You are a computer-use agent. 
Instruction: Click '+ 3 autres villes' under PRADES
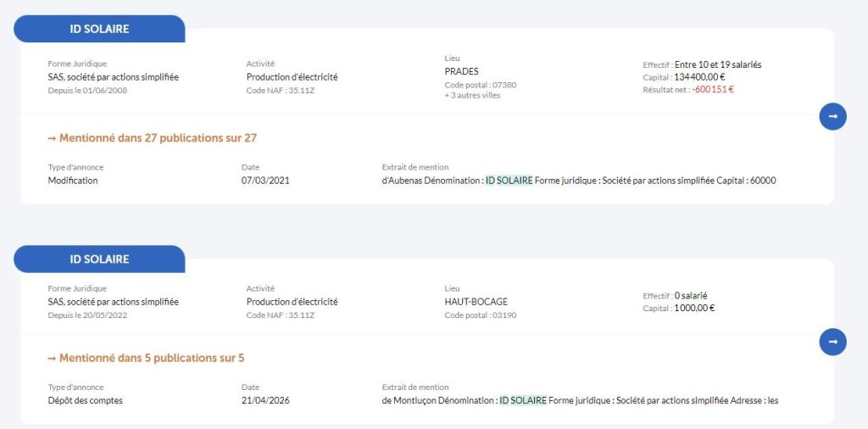pos(472,95)
